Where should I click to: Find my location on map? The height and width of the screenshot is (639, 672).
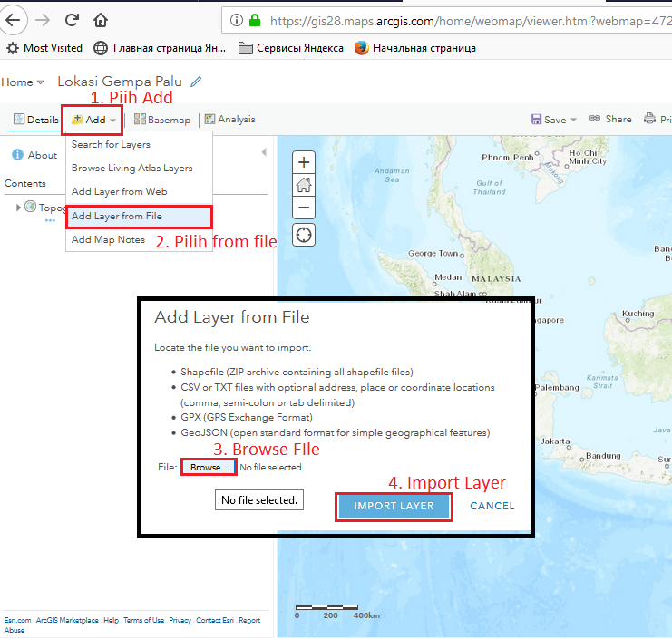point(304,235)
